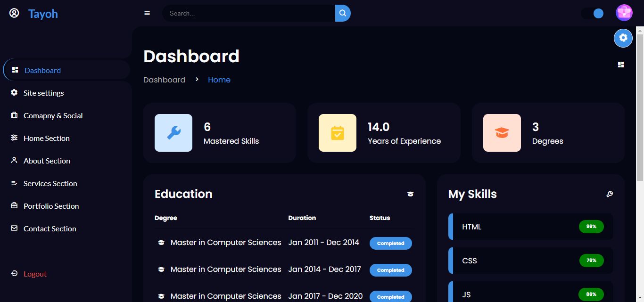Click the breadcrumb chevron separator
This screenshot has width=644, height=302.
pyautogui.click(x=197, y=79)
